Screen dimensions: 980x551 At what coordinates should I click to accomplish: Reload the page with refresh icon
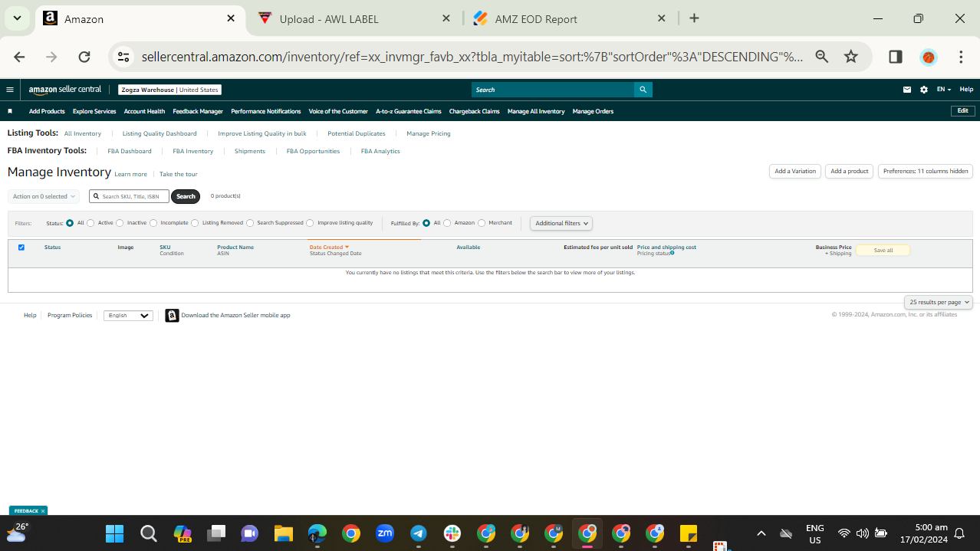[x=84, y=57]
